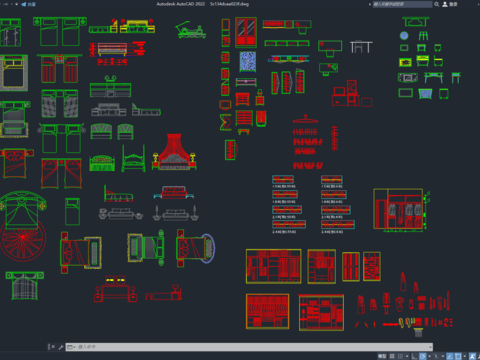This screenshot has height=360, width=480.
Task: Select the green stool block near clock
Action: [423, 36]
